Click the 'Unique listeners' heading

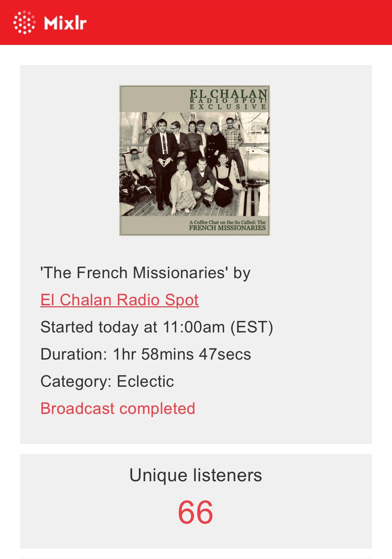coord(196,475)
